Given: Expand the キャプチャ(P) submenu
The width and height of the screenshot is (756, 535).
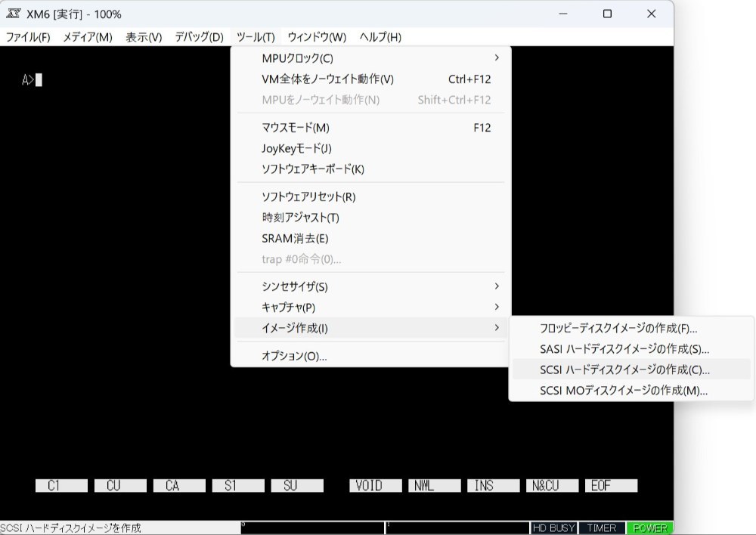Looking at the screenshot, I should click(370, 307).
